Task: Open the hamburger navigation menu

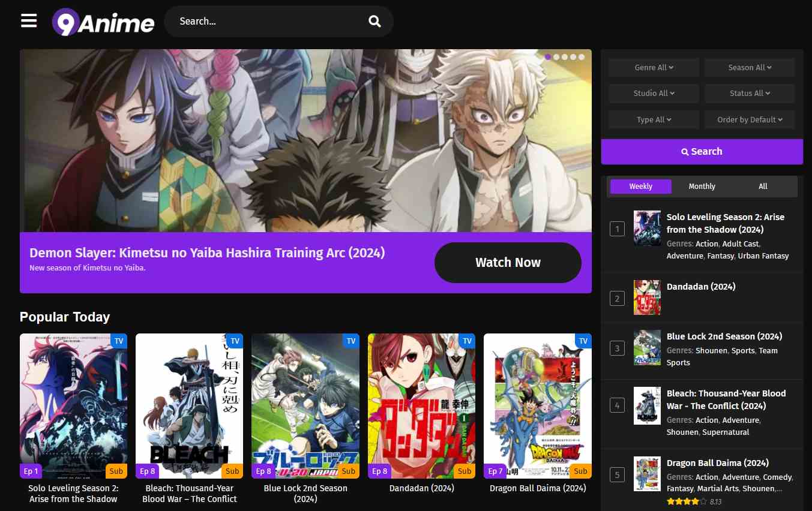Action: point(28,20)
